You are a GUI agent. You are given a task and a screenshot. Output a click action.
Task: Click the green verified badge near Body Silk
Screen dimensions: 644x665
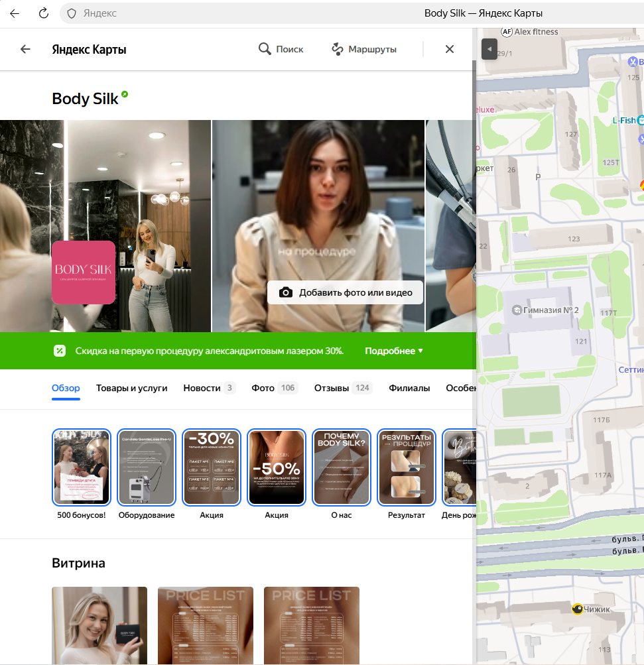pyautogui.click(x=125, y=95)
